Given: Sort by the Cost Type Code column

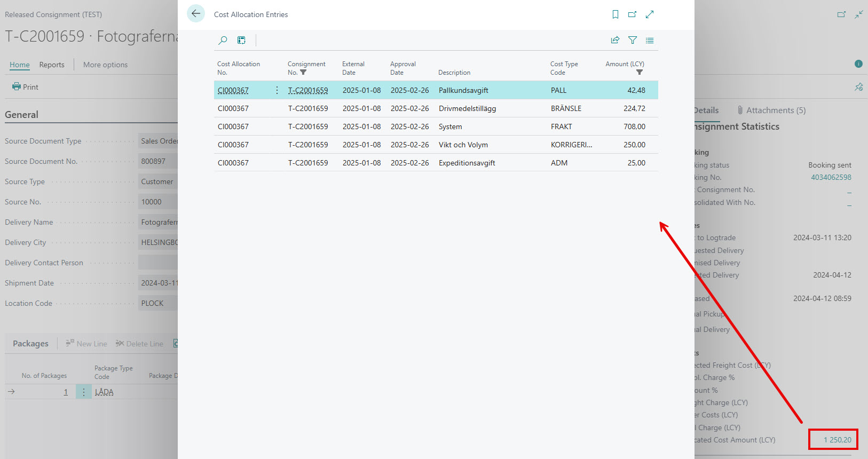Looking at the screenshot, I should (x=564, y=68).
